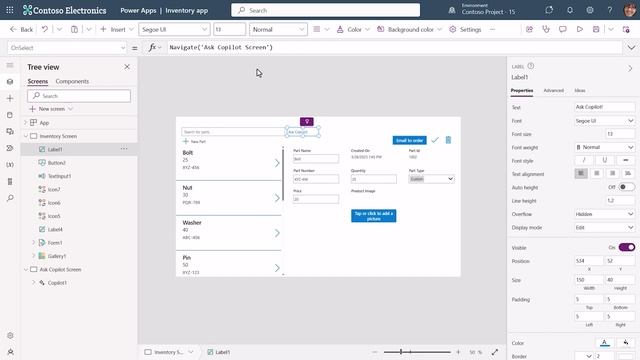
Task: Click the Email to order button
Action: coord(409,140)
